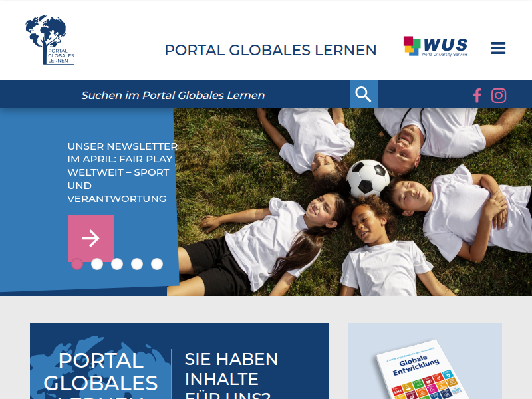The width and height of the screenshot is (532, 399).
Task: Open the April newsletter about Fair Play
Action: (121, 172)
